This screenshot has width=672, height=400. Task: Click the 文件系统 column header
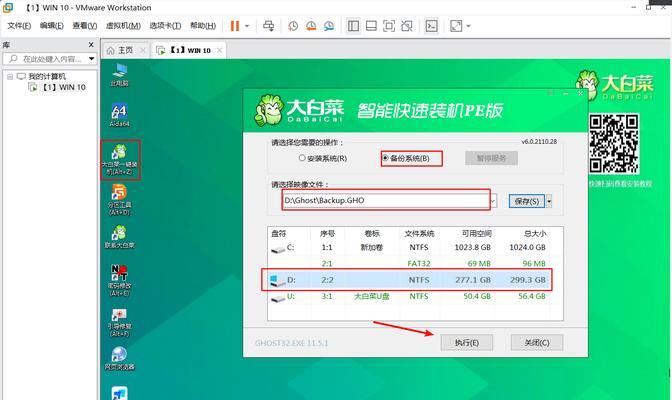pyautogui.click(x=419, y=234)
